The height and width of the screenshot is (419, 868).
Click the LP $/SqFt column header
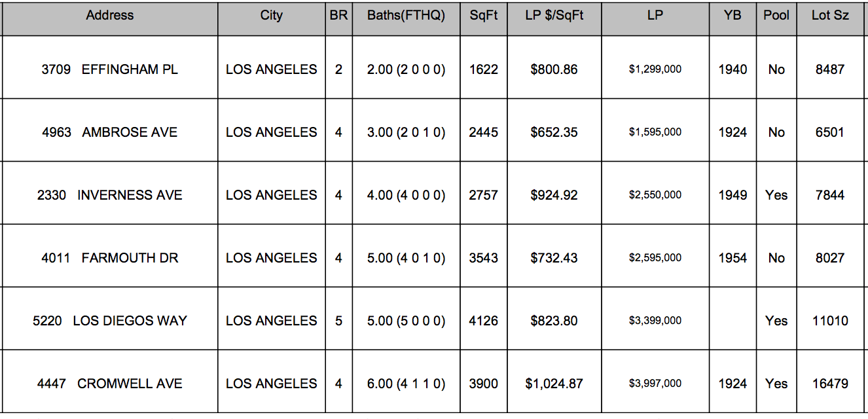(554, 15)
